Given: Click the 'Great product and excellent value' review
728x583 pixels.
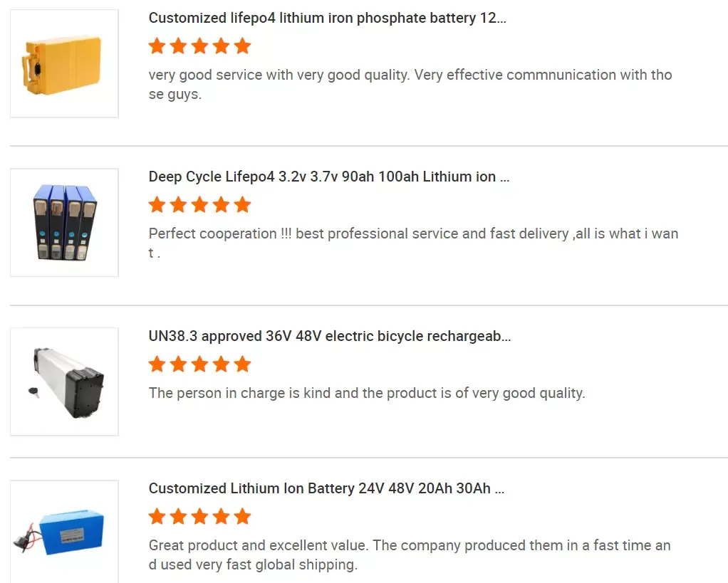Looking at the screenshot, I should click(410, 555).
